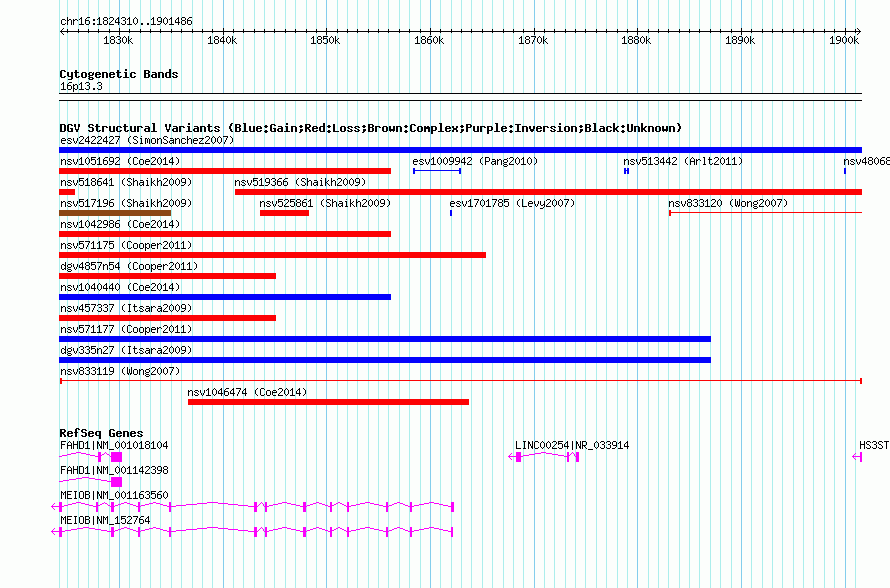Click the ruler's right arrowhead
The height and width of the screenshot is (588, 890).
pos(859,32)
